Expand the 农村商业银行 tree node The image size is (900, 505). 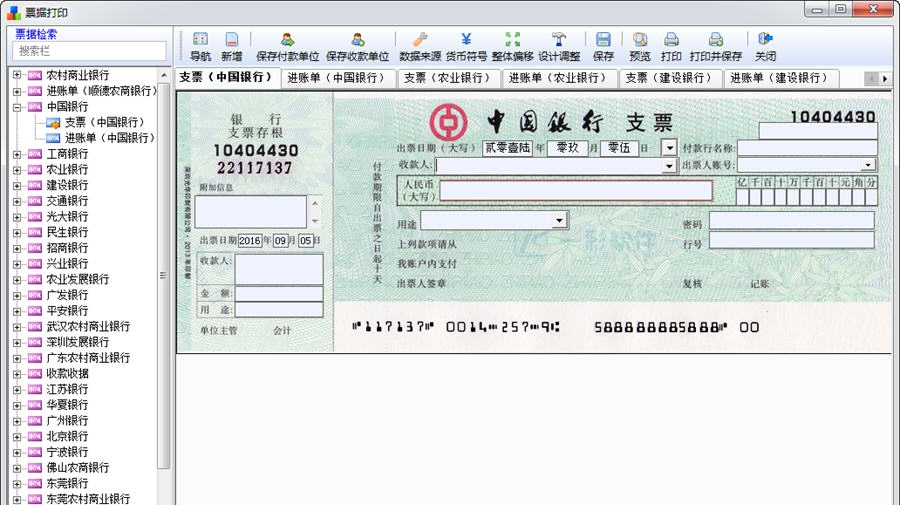pos(17,75)
